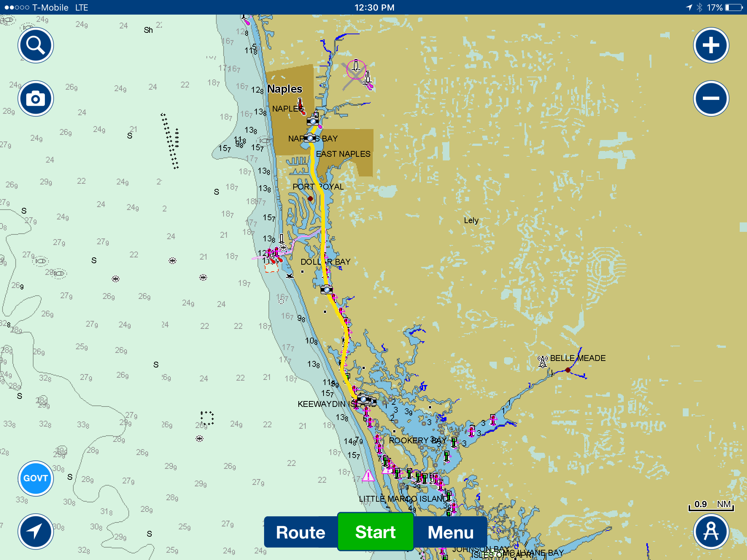Tap the Belle Meade tower symbol
This screenshot has width=747, height=560.
[543, 361]
